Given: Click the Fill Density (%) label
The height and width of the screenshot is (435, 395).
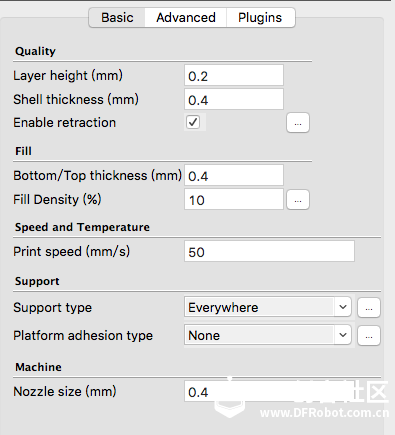Looking at the screenshot, I should coord(57,199).
